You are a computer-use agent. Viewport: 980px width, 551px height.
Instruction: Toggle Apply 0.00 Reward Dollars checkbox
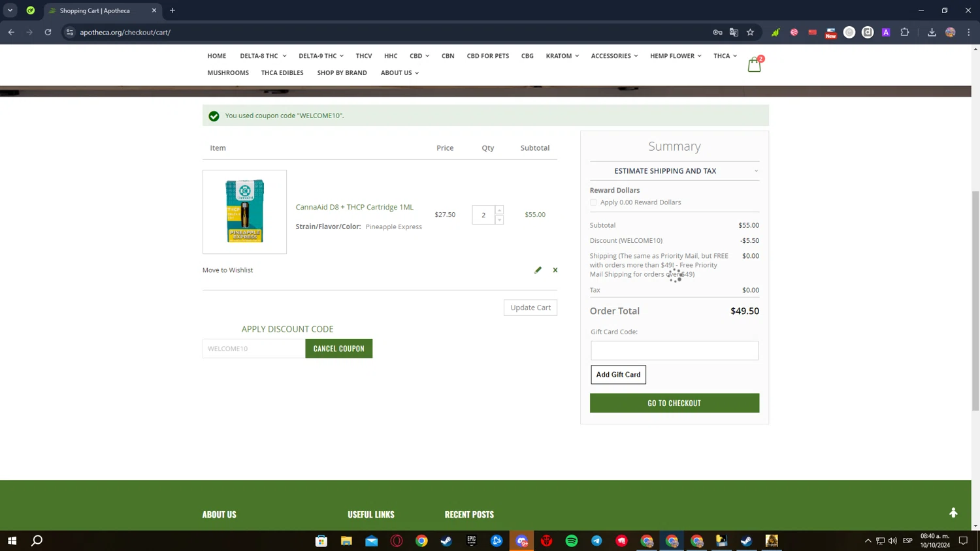[593, 202]
